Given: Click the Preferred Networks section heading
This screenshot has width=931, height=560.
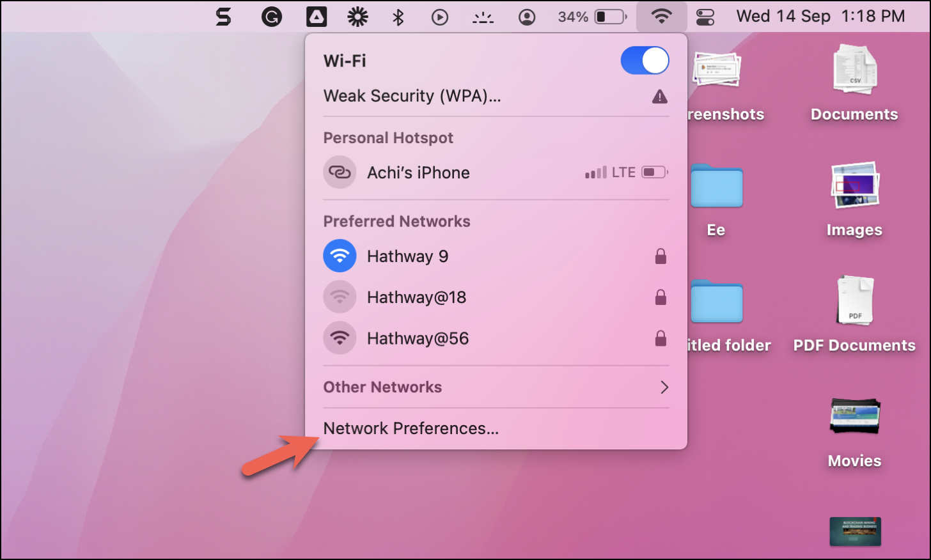Looking at the screenshot, I should point(396,221).
